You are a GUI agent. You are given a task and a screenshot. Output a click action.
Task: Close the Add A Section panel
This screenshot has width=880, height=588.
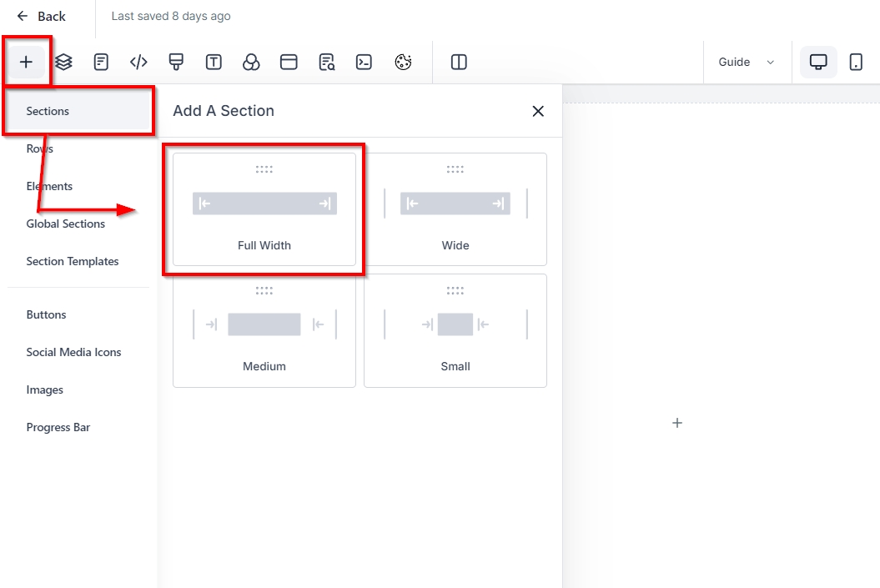click(x=538, y=111)
